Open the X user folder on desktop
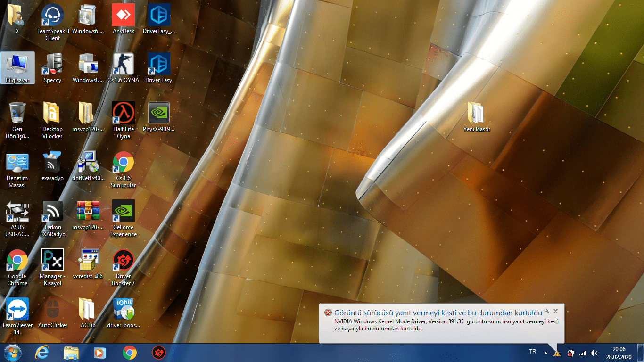 (x=17, y=19)
